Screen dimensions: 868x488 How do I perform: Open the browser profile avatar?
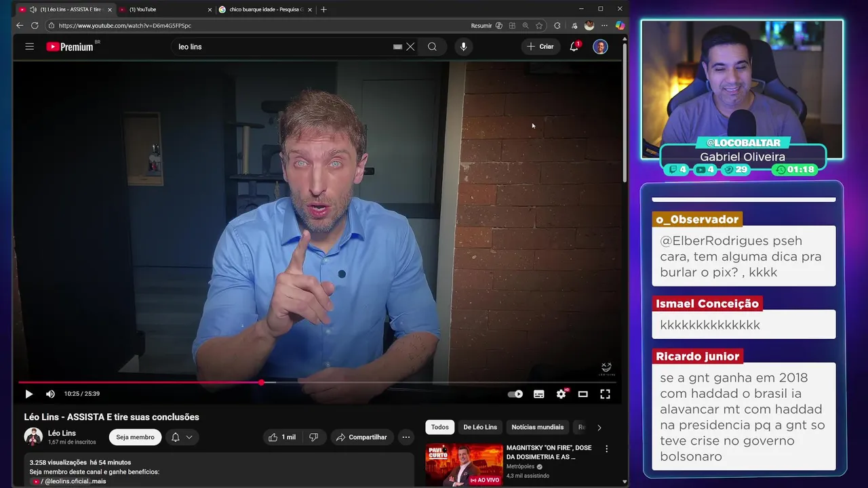tap(589, 26)
